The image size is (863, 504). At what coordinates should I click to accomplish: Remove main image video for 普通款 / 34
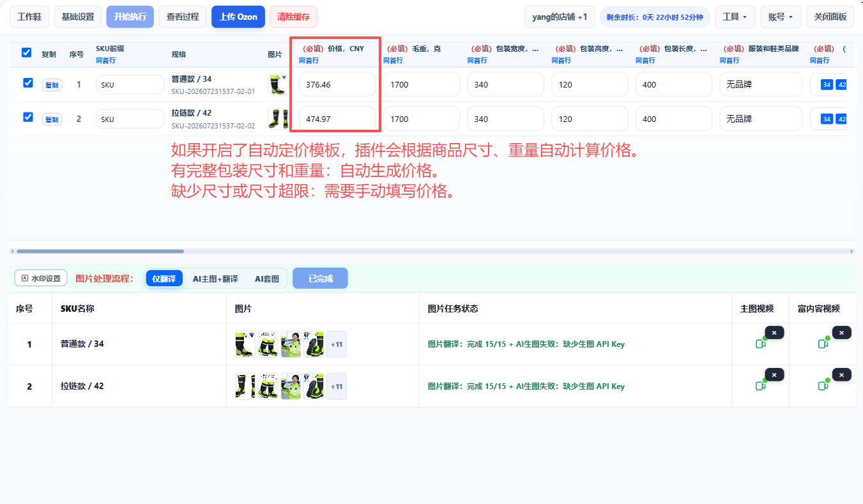(774, 333)
